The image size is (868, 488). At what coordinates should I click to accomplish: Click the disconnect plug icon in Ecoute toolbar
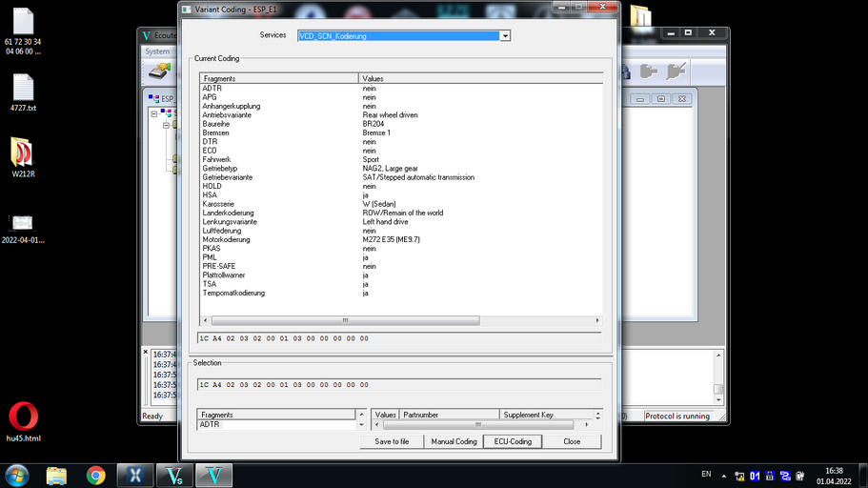pos(676,71)
